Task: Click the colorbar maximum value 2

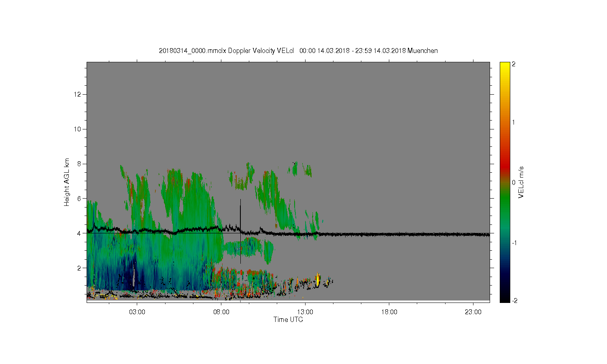Action: [514, 64]
